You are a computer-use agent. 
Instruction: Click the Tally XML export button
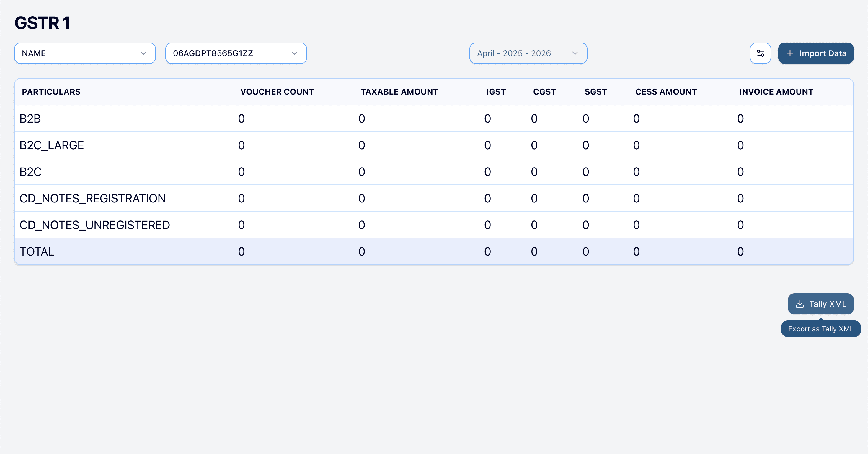[x=820, y=304]
